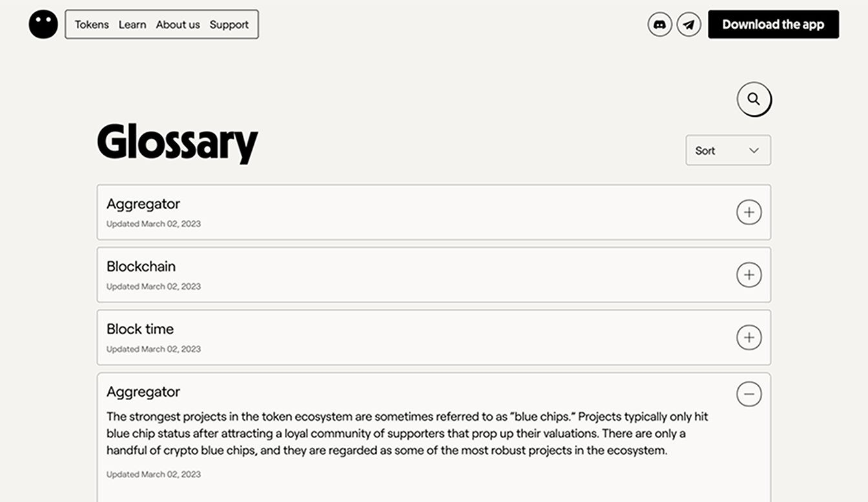Click the Block time entry title
Screen dimensions: 868x502
(x=140, y=329)
